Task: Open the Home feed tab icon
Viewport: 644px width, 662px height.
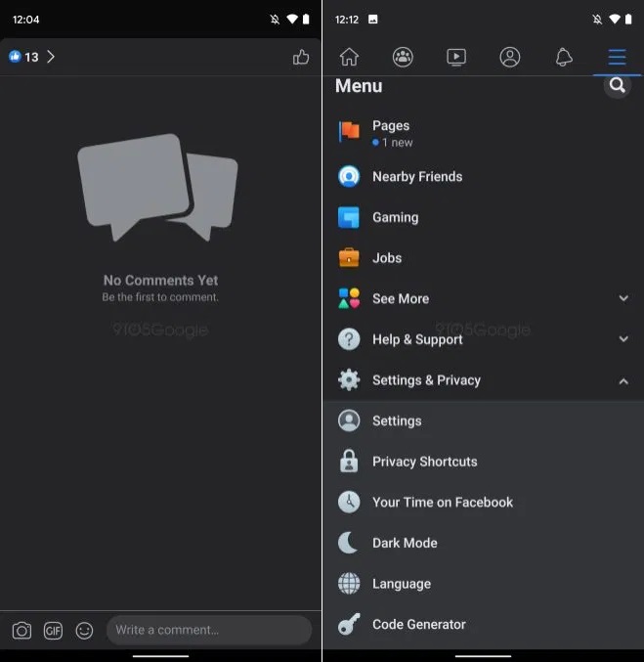Action: point(349,57)
